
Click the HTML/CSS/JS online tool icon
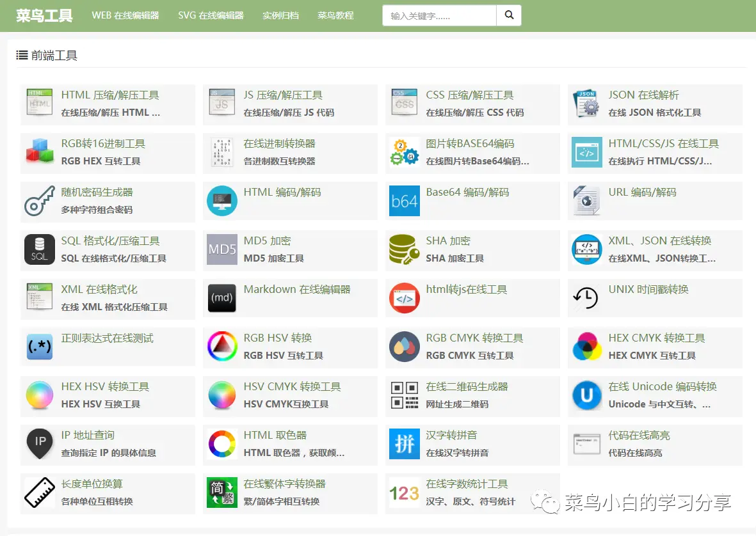point(586,152)
